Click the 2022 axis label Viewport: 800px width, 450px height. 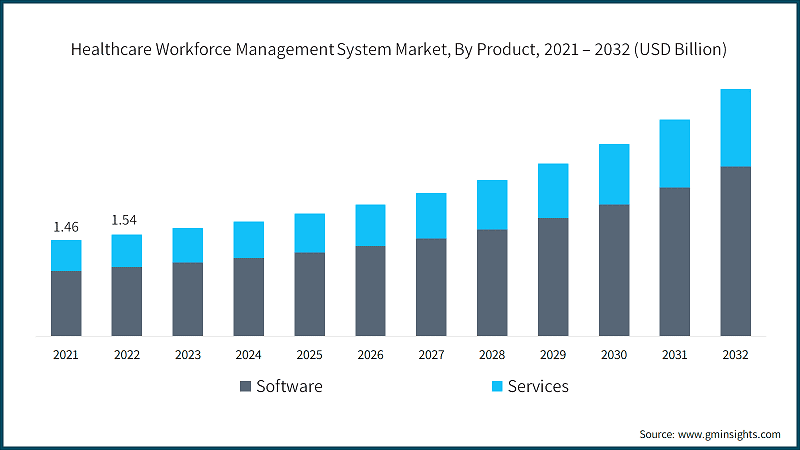(x=127, y=355)
